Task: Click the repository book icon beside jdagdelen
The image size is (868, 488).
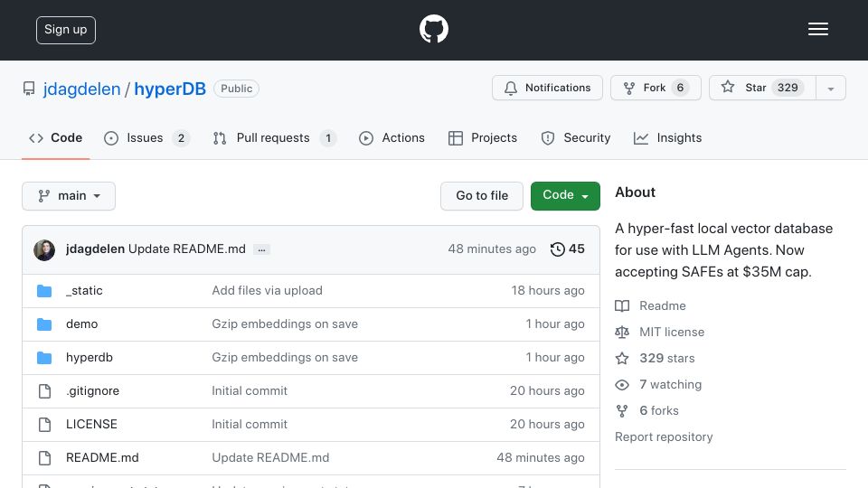Action: [29, 89]
